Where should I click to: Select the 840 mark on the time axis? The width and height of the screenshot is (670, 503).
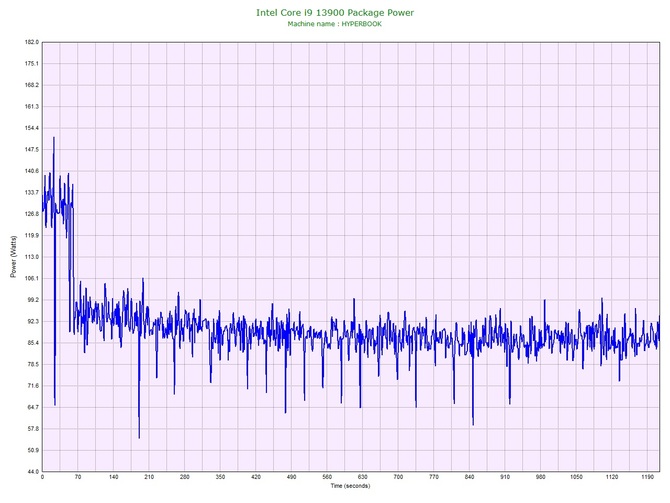click(x=469, y=477)
